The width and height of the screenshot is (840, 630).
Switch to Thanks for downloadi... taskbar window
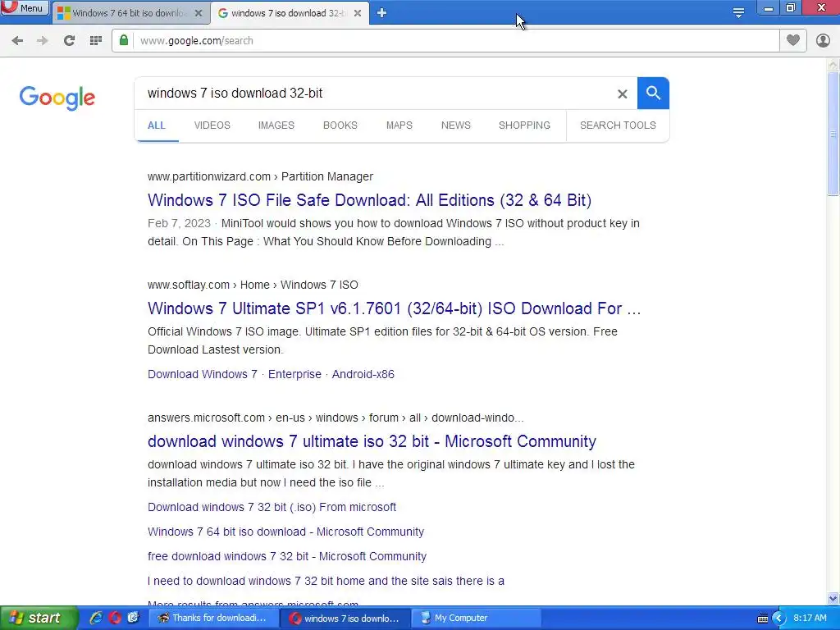tap(213, 619)
